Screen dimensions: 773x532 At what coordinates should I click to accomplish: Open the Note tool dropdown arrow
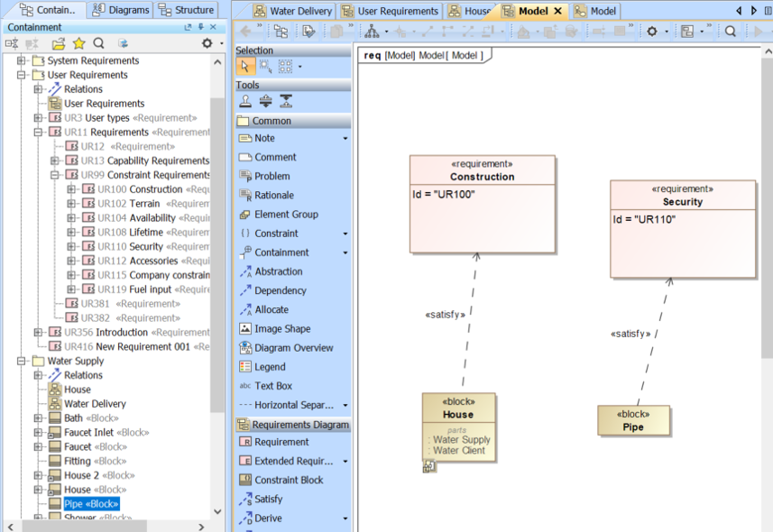coord(345,139)
